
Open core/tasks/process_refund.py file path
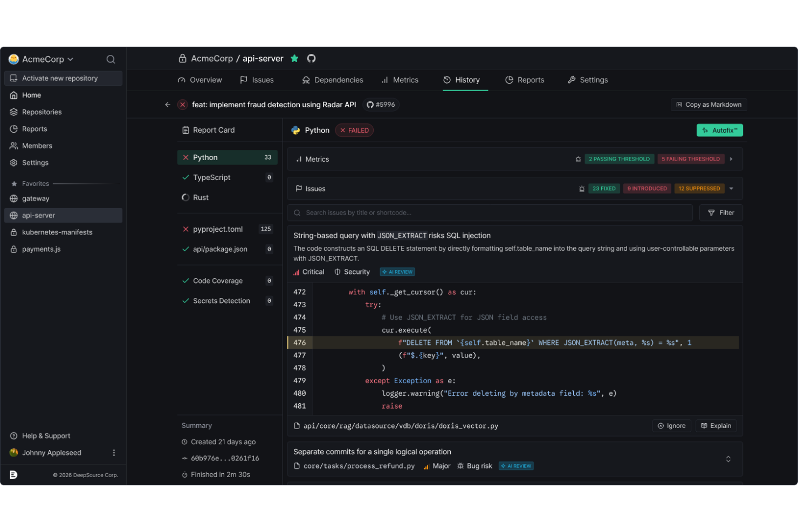[x=359, y=466]
